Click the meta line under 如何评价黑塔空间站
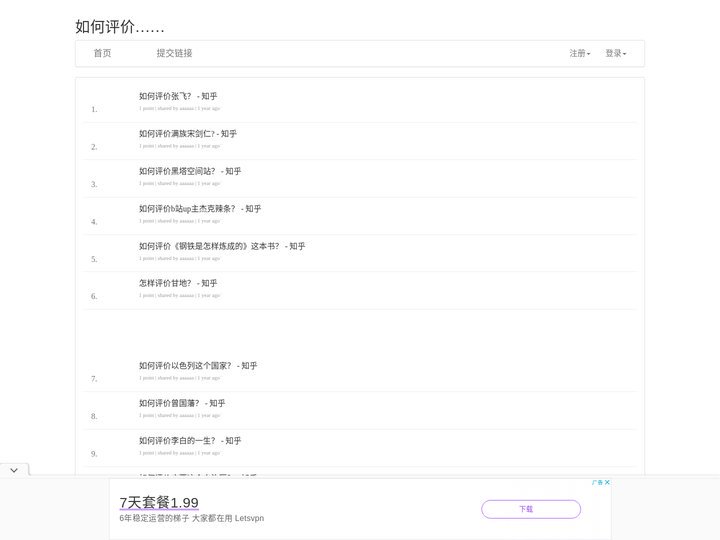The height and width of the screenshot is (540, 720). (180, 183)
